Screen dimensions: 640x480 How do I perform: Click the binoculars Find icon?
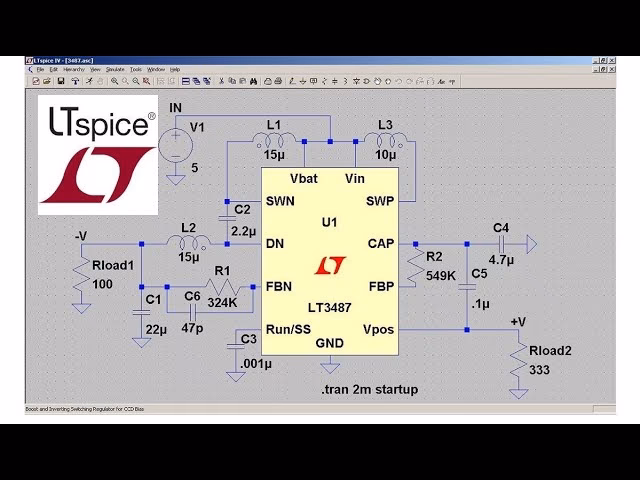[x=253, y=81]
